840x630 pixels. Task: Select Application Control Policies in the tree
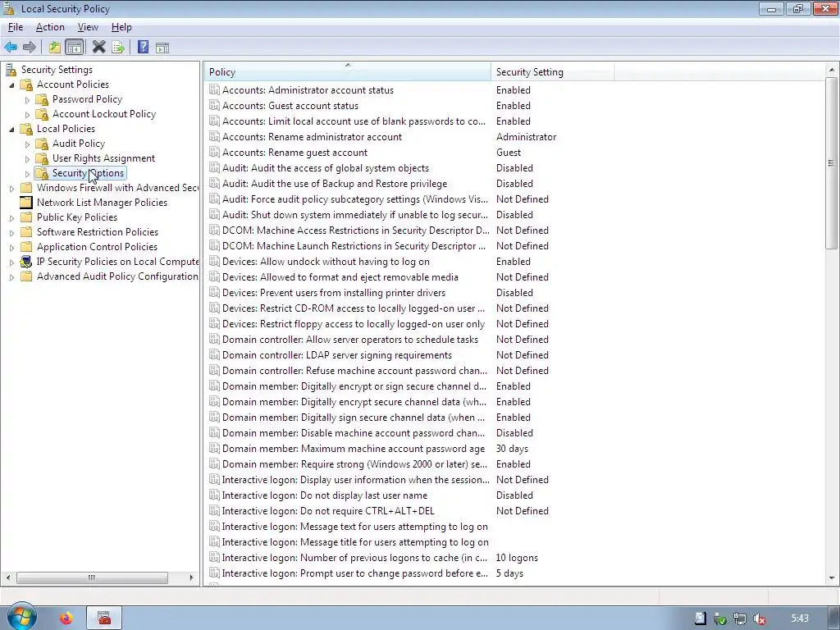(x=97, y=247)
